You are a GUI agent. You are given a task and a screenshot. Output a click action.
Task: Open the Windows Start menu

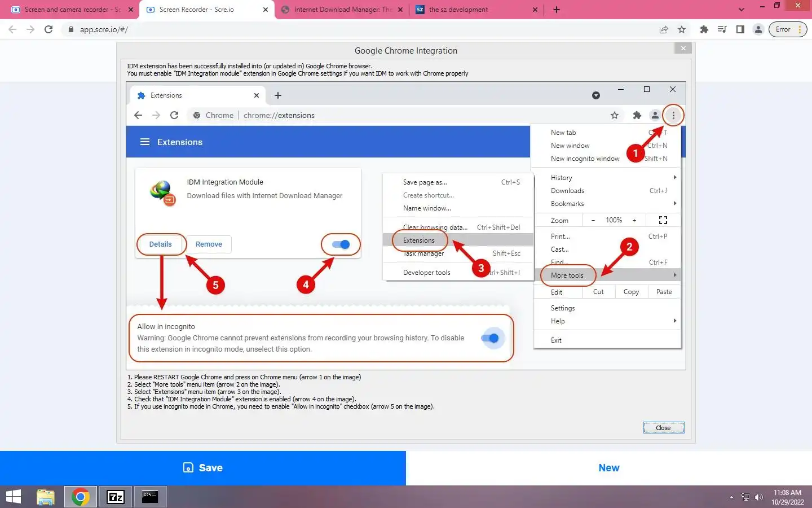(x=14, y=497)
